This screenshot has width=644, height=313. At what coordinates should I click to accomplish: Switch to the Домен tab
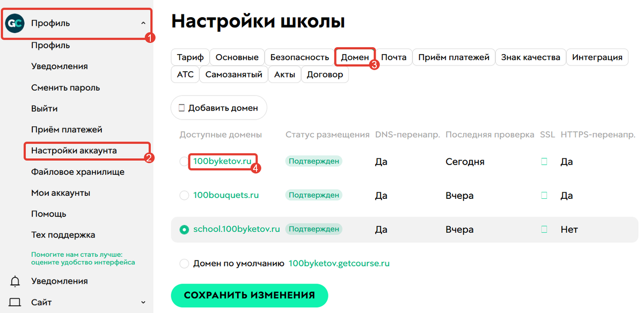click(355, 57)
